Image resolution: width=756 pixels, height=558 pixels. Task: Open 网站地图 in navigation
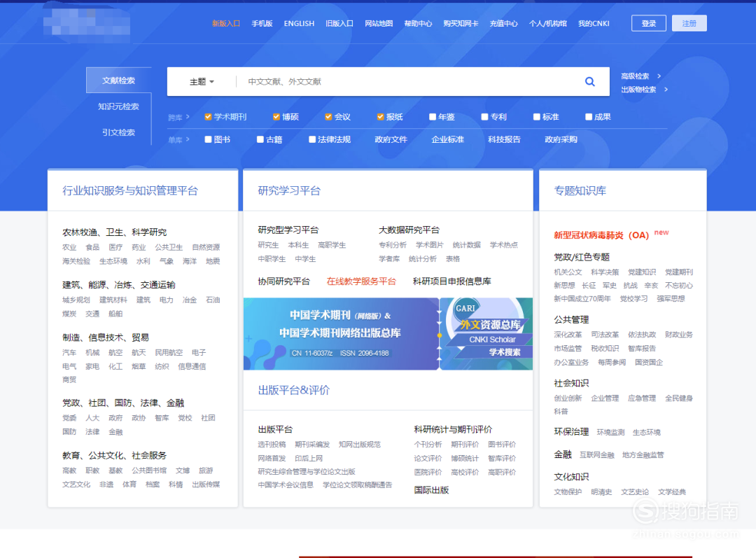[x=379, y=23]
